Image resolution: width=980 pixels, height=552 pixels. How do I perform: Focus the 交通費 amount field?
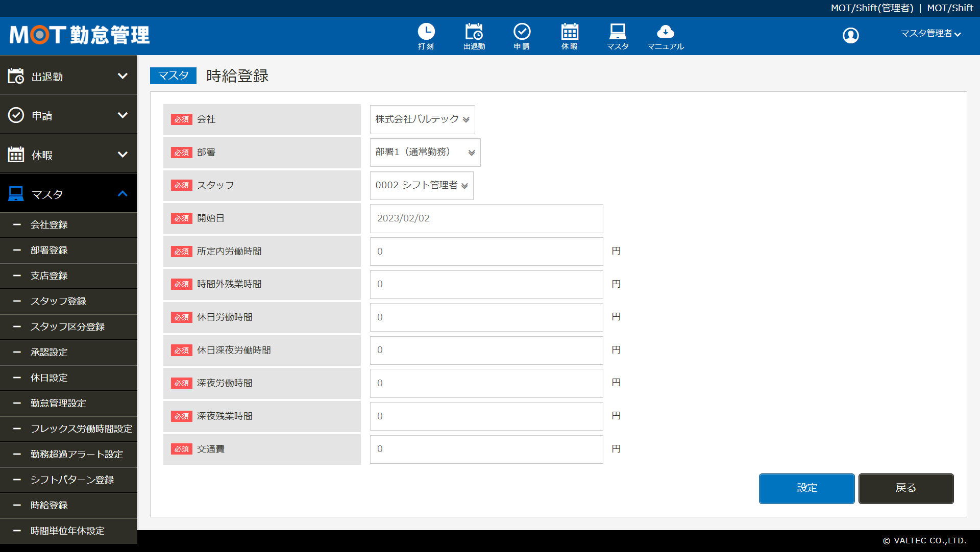click(x=486, y=449)
